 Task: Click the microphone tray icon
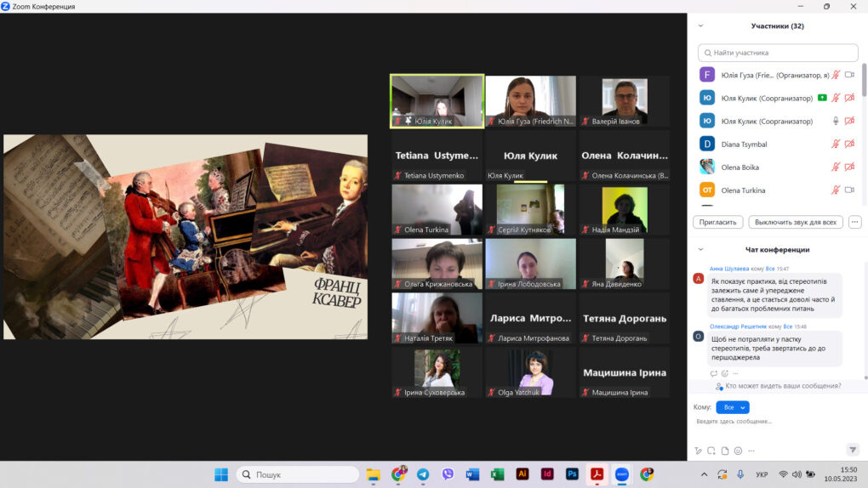(740, 474)
